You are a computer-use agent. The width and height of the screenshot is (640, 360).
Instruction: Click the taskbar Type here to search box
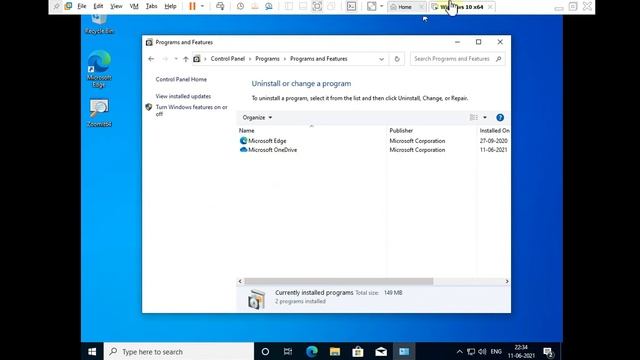[179, 351]
